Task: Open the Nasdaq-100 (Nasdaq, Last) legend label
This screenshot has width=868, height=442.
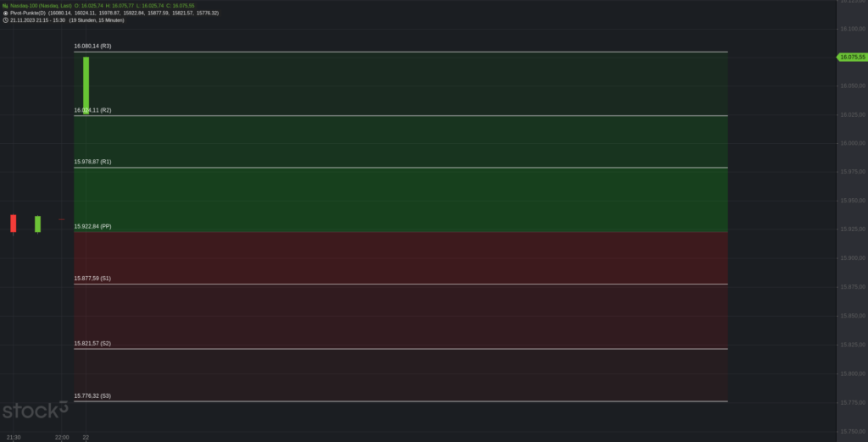Action: pyautogui.click(x=41, y=6)
